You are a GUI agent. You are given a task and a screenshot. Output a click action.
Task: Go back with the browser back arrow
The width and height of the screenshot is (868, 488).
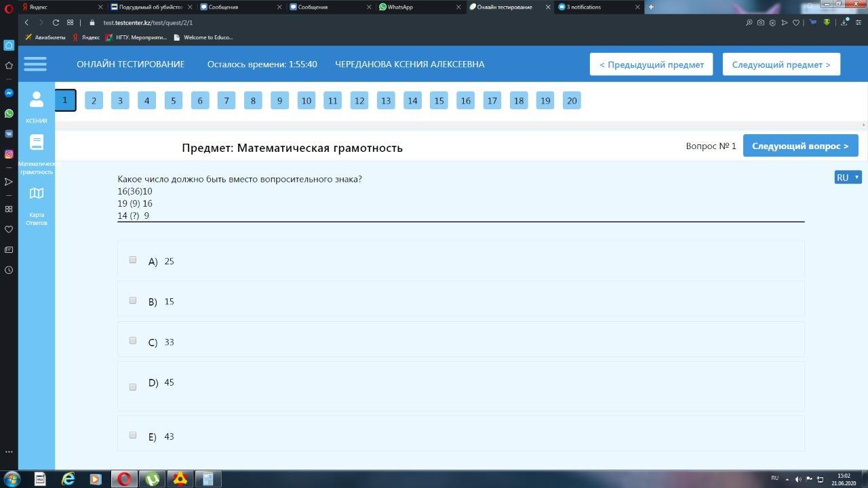tap(26, 22)
